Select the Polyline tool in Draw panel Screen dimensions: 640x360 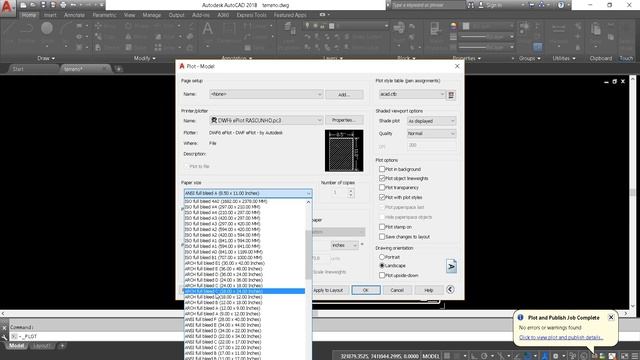tap(27, 28)
